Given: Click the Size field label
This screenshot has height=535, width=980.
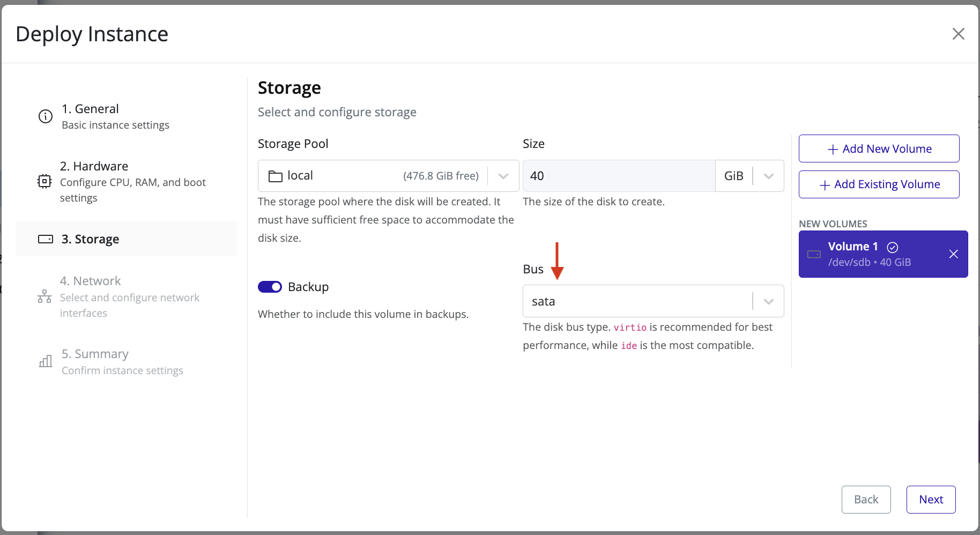Looking at the screenshot, I should coord(533,144).
